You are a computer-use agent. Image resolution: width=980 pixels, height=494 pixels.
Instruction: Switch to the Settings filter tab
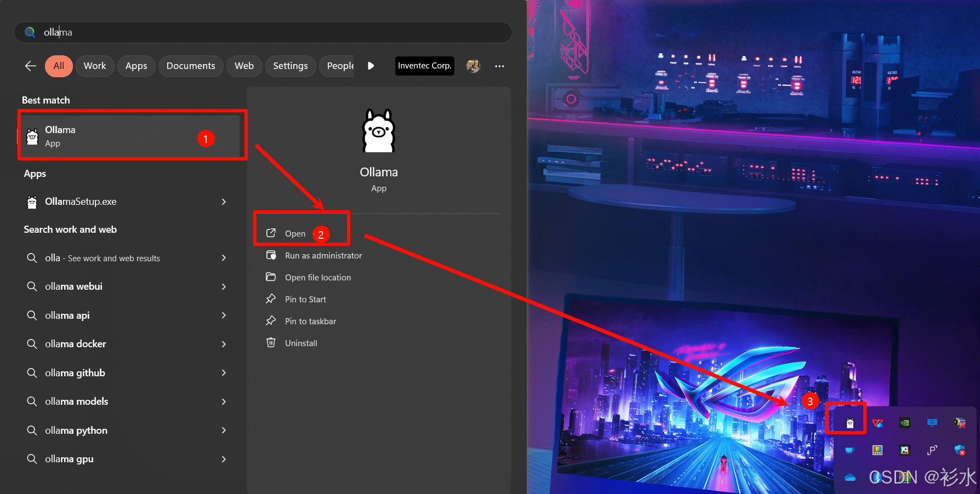pyautogui.click(x=290, y=66)
